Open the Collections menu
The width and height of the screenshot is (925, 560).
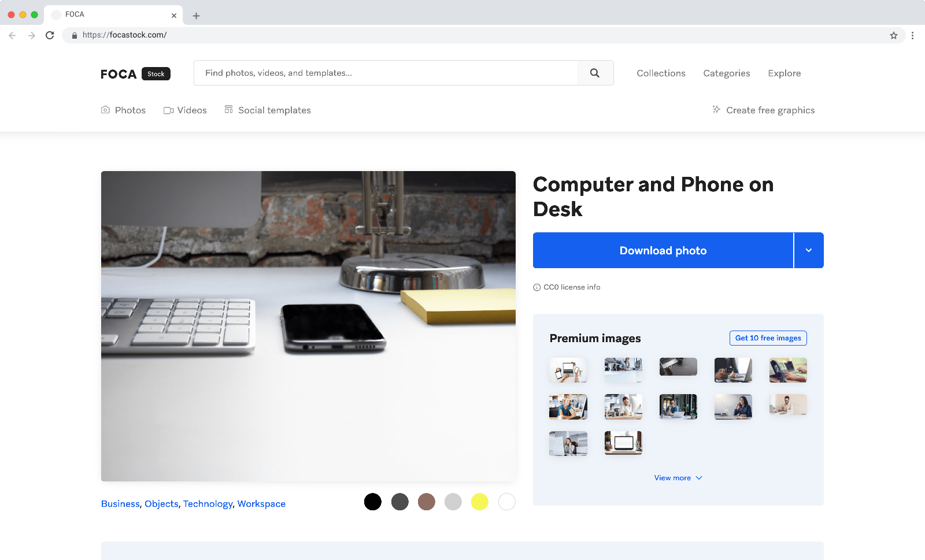tap(661, 73)
